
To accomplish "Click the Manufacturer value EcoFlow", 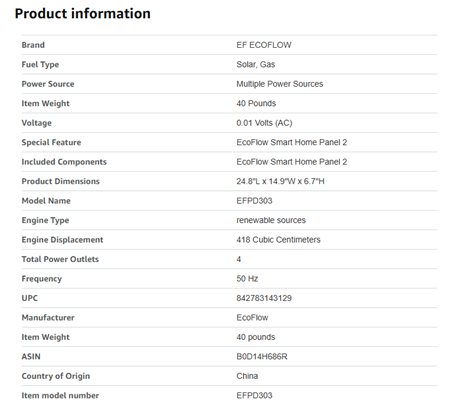I will (252, 318).
